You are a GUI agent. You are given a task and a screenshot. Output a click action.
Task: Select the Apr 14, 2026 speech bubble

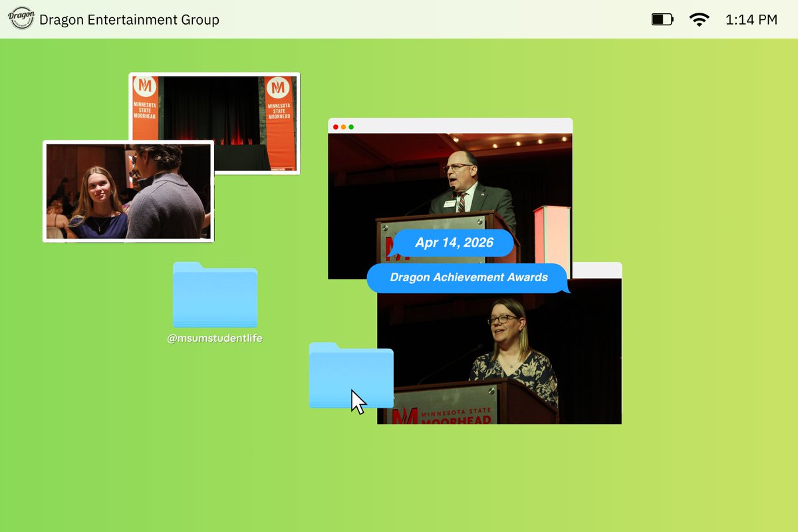452,243
